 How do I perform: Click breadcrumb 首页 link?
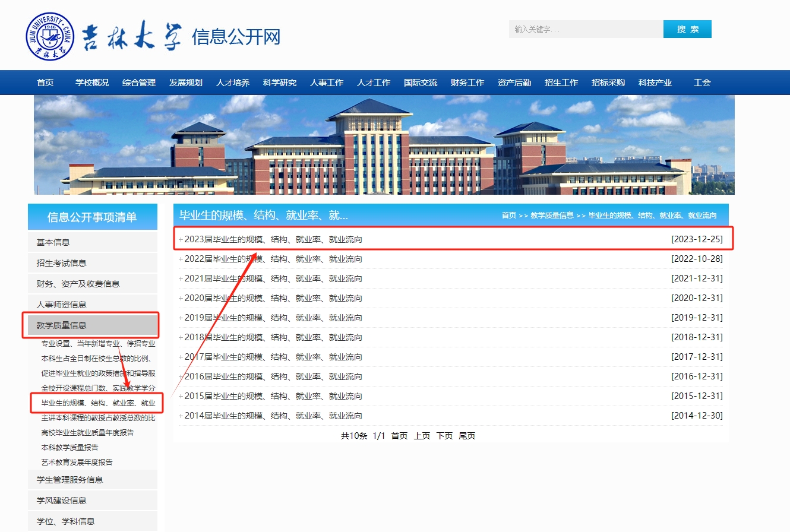coord(509,216)
